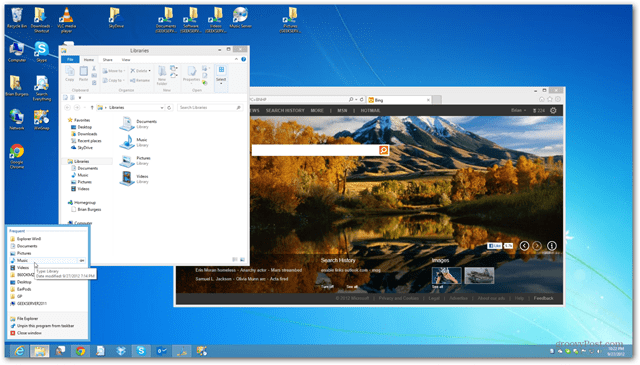
Task: Refresh the Libraries address bar
Action: click(x=169, y=107)
